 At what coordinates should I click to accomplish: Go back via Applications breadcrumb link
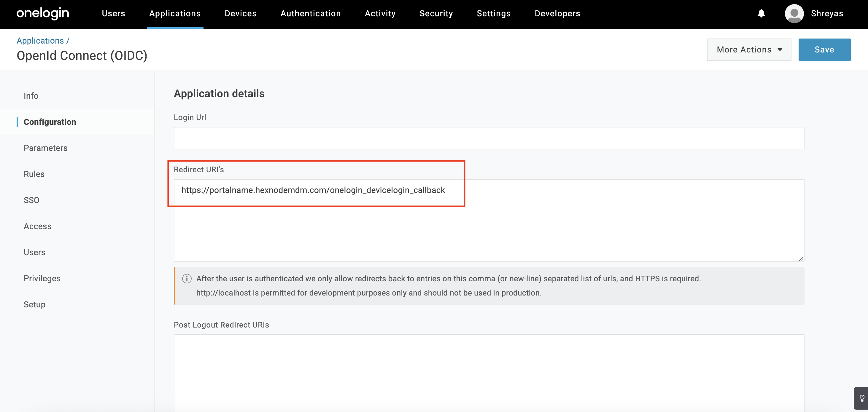(40, 41)
